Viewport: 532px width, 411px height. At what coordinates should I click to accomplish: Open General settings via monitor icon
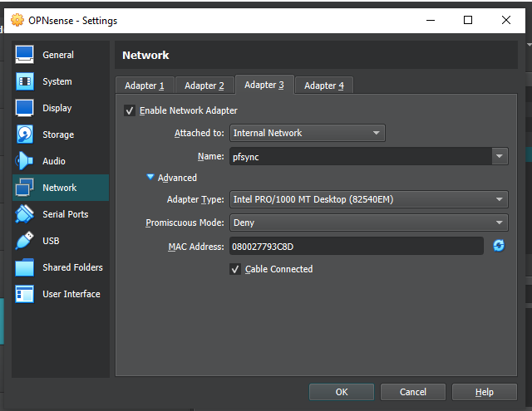(x=24, y=55)
